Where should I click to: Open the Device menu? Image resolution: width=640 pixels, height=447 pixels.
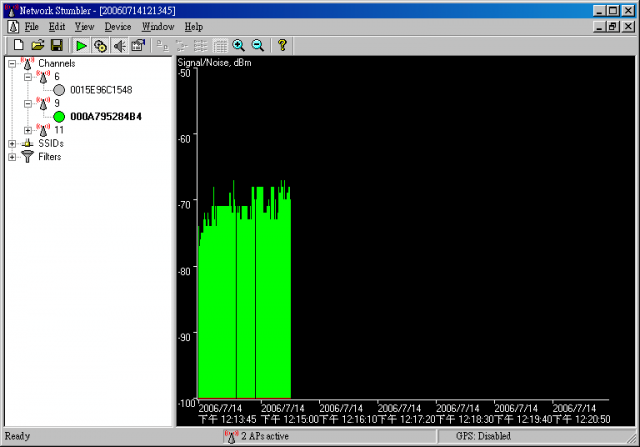tap(117, 26)
